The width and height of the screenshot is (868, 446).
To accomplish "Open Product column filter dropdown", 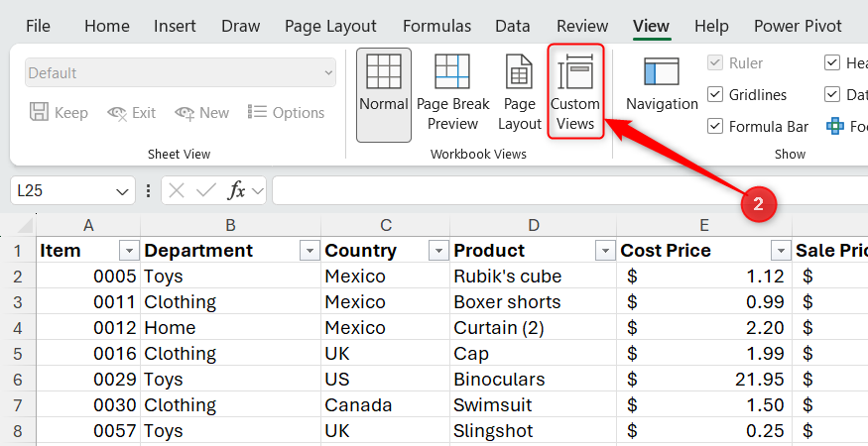I will (x=605, y=251).
